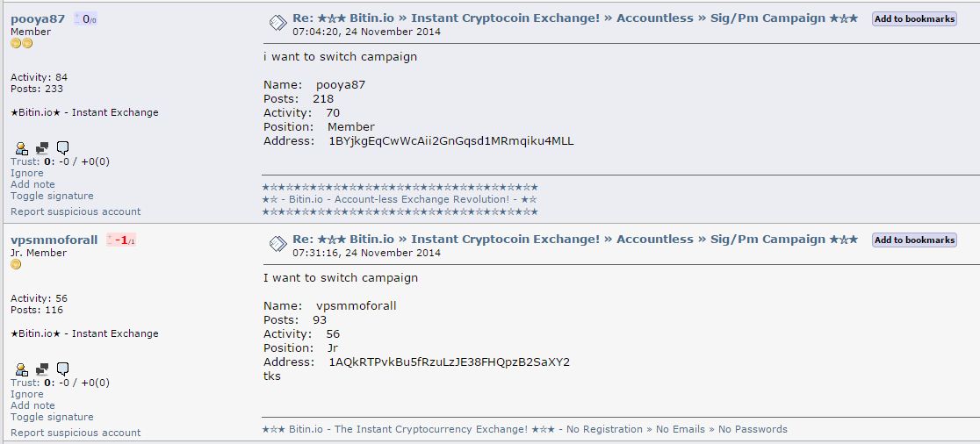The width and height of the screenshot is (980, 444).
Task: Add note for vpsmmoforall
Action: (32, 405)
